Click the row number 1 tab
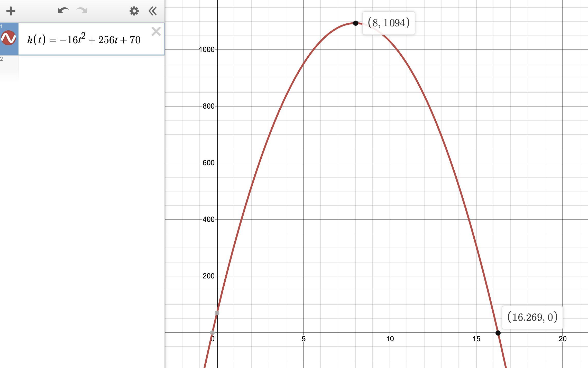The image size is (588, 368). (2, 27)
